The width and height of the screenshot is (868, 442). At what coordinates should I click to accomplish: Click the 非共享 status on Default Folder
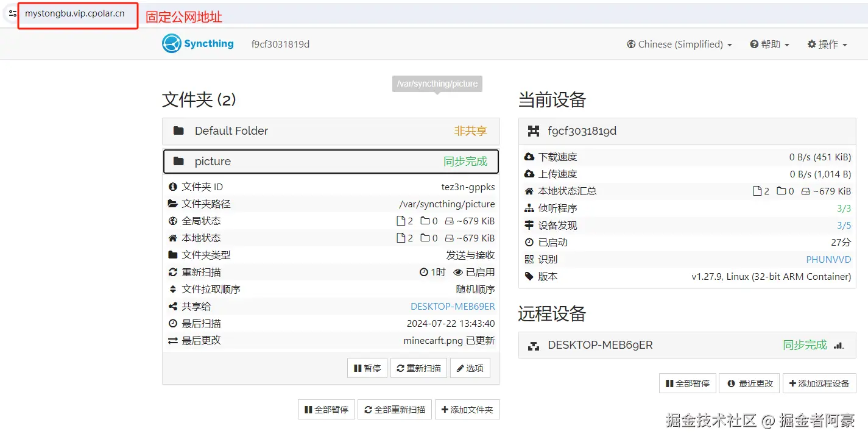coord(471,130)
